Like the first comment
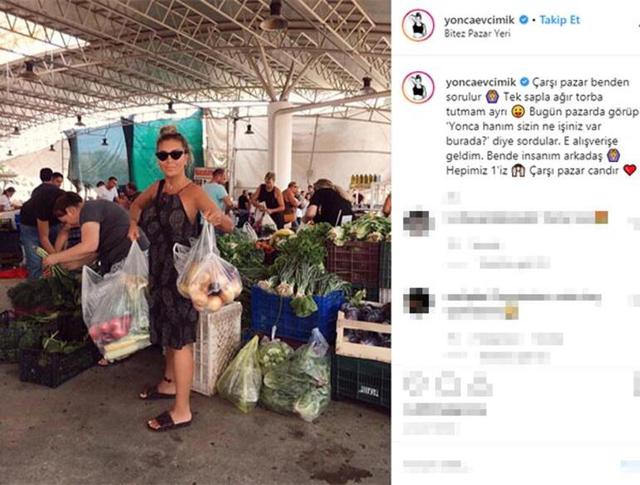Viewport: 640px width, 485px height. tap(635, 223)
